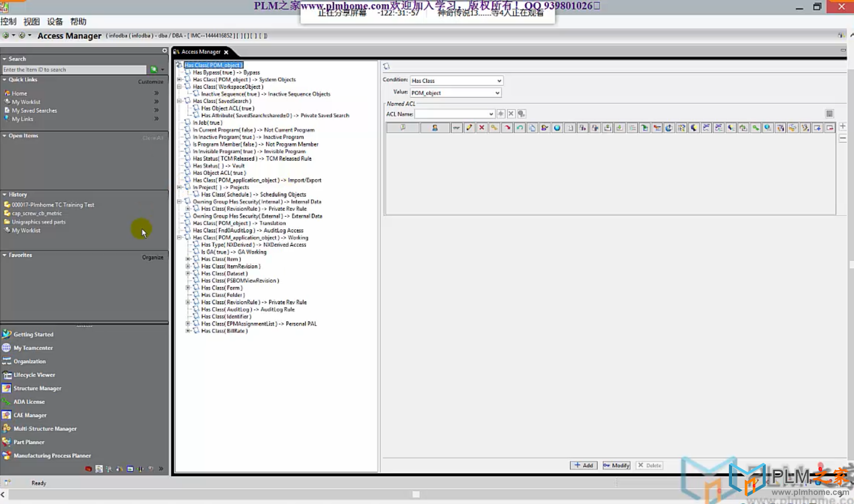Image resolution: width=854 pixels, height=504 pixels.
Task: Click the Add button
Action: pyautogui.click(x=584, y=466)
